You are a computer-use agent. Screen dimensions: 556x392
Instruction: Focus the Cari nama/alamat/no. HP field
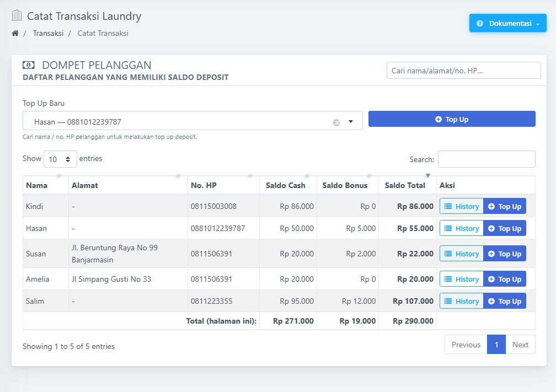(463, 71)
